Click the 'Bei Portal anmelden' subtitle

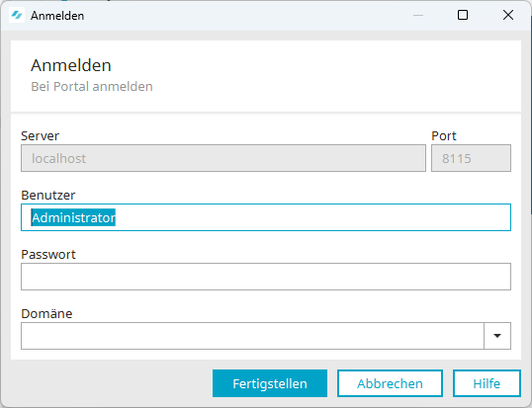point(92,86)
